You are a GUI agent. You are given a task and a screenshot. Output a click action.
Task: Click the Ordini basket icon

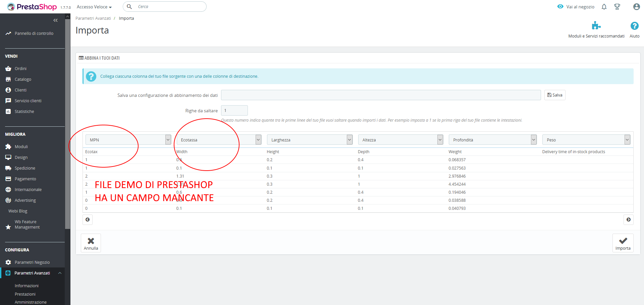click(8, 69)
